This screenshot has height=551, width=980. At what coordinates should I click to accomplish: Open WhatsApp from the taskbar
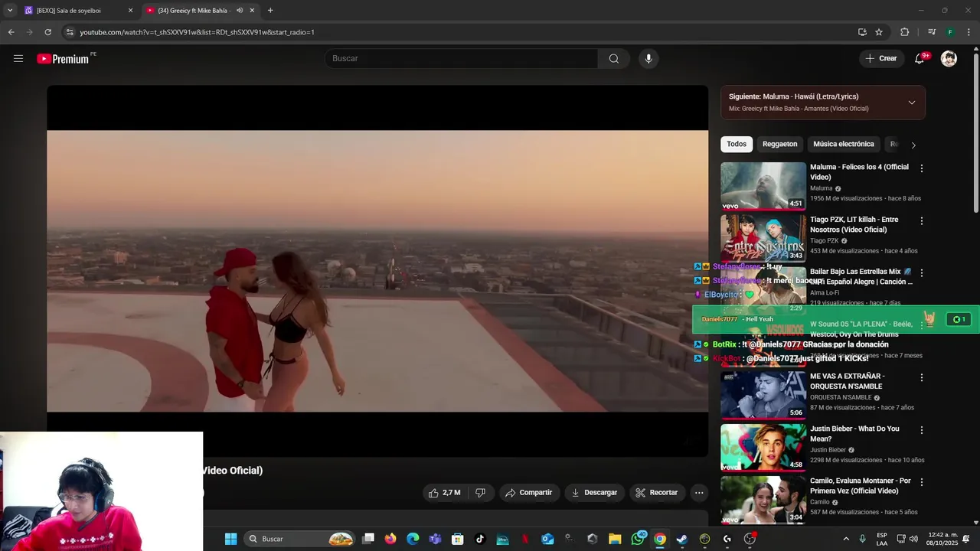pos(638,539)
